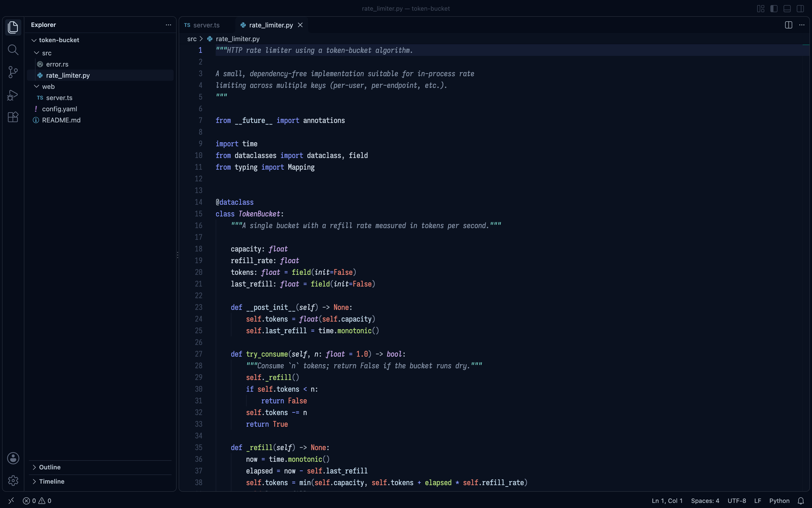
Task: Click line number 15 in gutter
Action: tap(198, 214)
